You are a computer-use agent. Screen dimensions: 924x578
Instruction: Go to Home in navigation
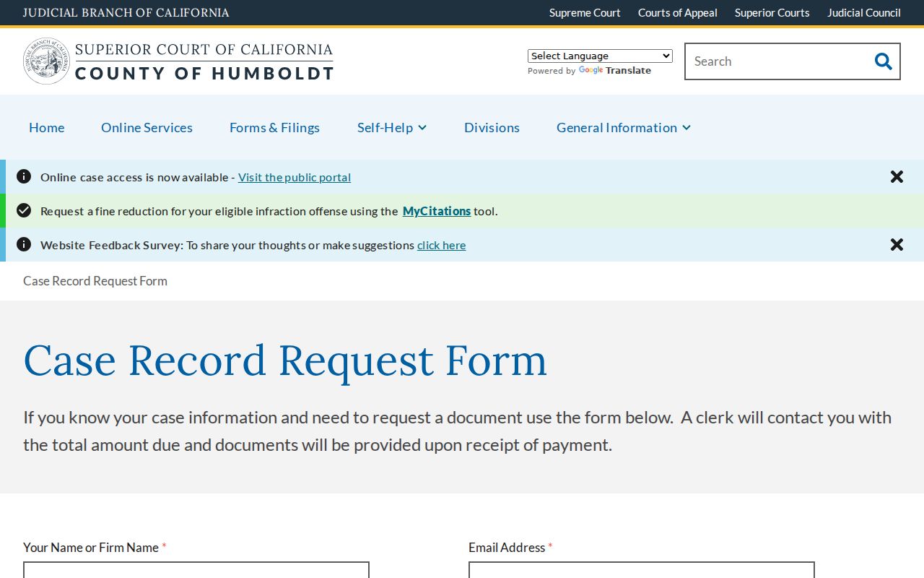coord(47,127)
